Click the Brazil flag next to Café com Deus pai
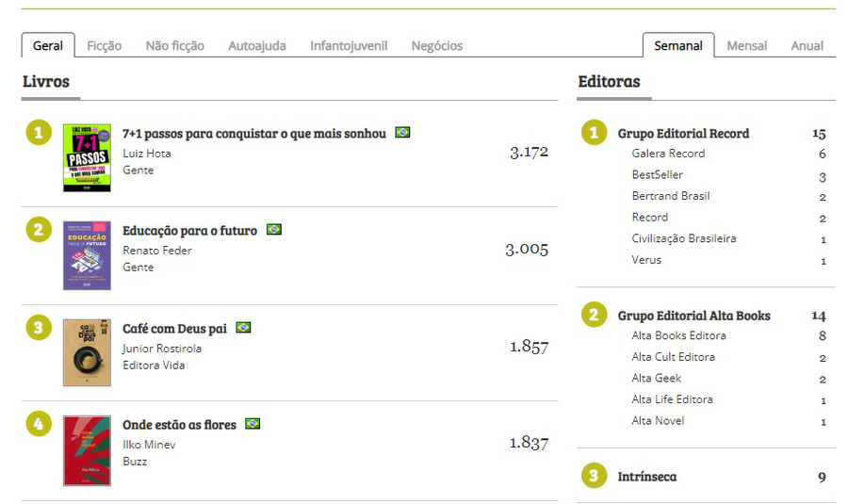 tap(243, 328)
